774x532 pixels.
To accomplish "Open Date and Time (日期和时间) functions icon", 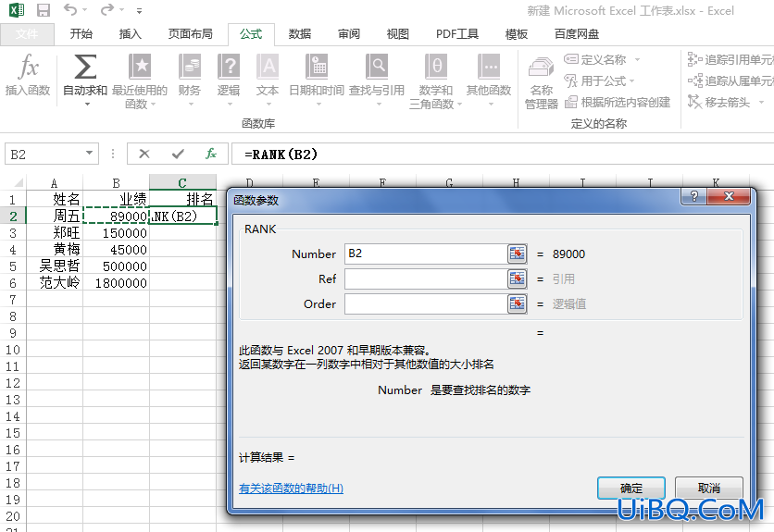I will tap(317, 67).
